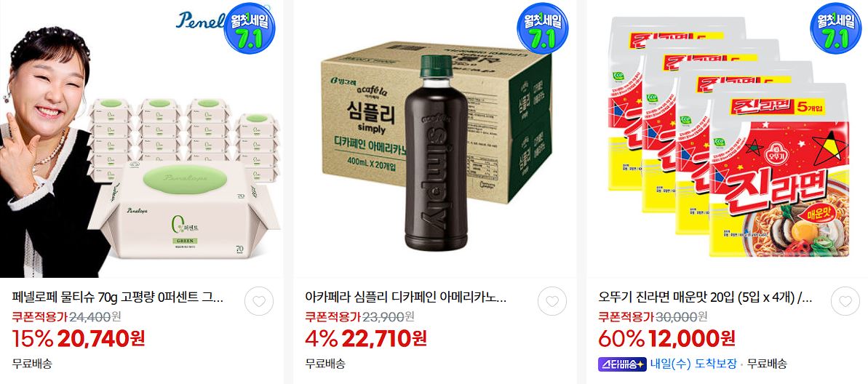
Task: Click the crossed-out 30,000원 original price
Action: 682,316
